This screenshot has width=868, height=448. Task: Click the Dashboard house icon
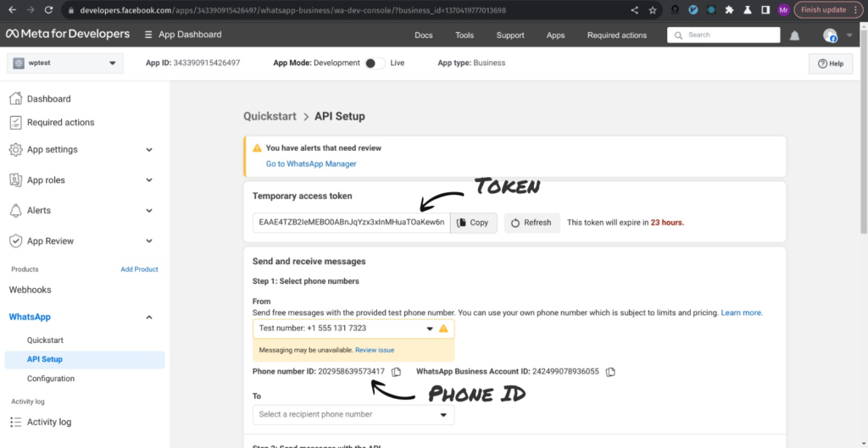[x=16, y=99]
